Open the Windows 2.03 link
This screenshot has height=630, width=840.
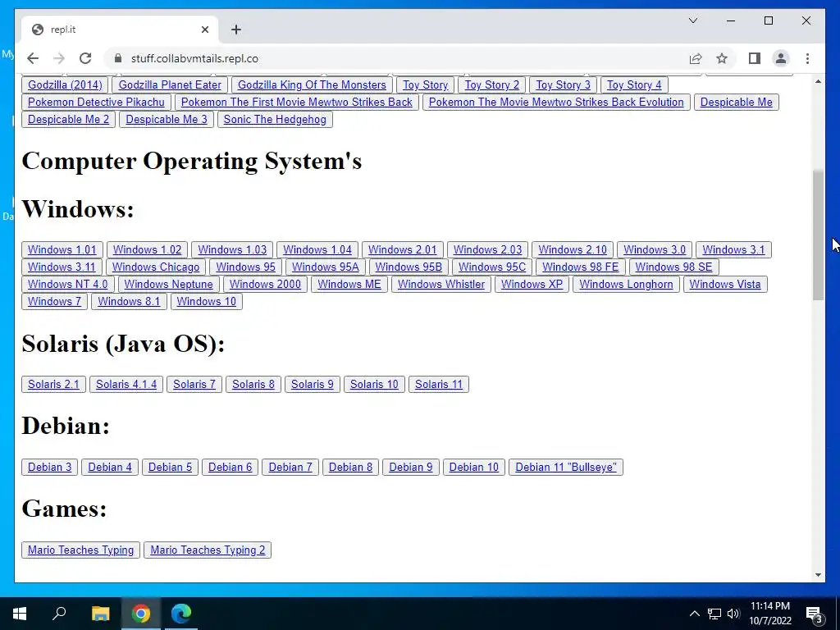(487, 249)
